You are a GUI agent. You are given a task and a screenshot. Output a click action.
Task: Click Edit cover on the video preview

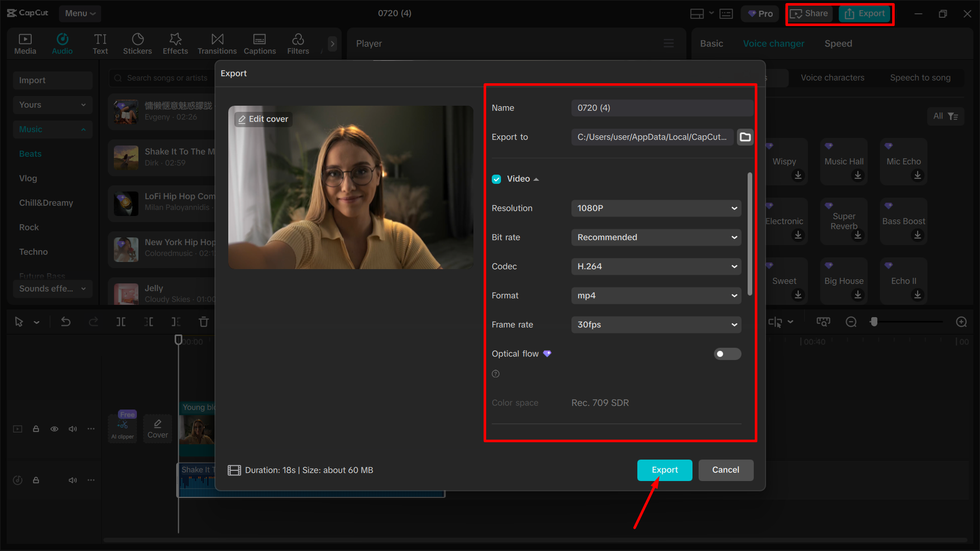(x=262, y=118)
